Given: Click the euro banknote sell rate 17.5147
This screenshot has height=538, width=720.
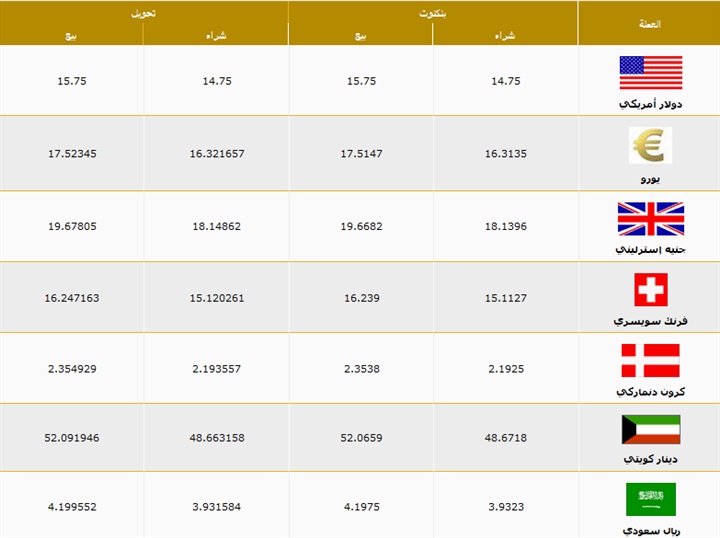Looking at the screenshot, I should pos(360,154).
